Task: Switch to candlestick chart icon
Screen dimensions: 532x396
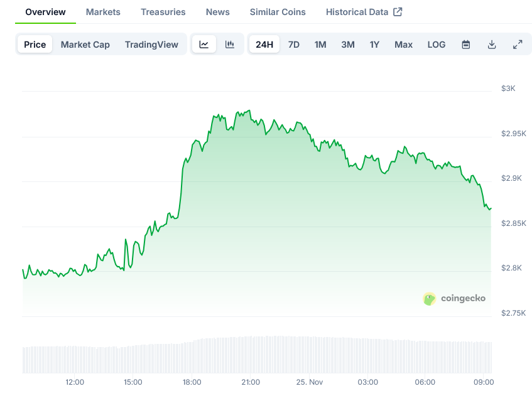Action: [x=230, y=45]
